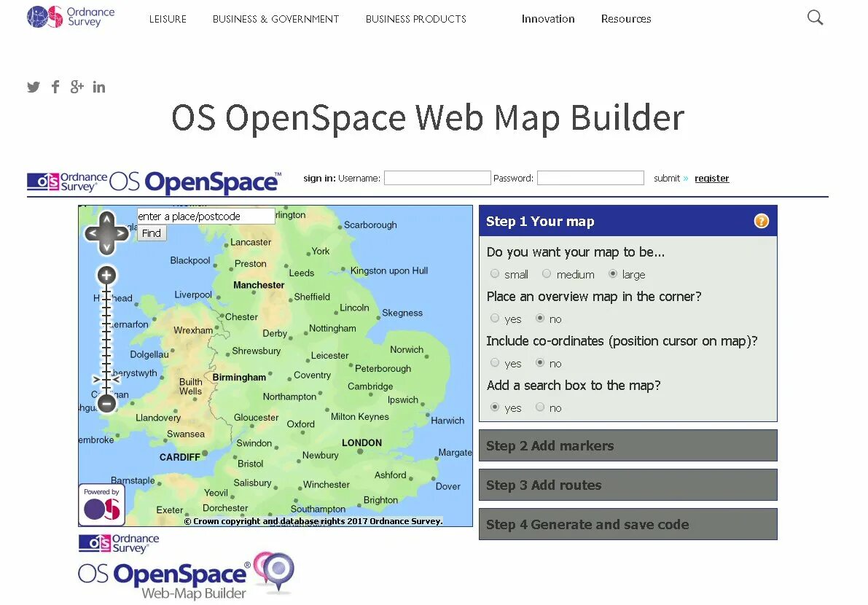Click Kingston upon Hull label

[x=389, y=270]
